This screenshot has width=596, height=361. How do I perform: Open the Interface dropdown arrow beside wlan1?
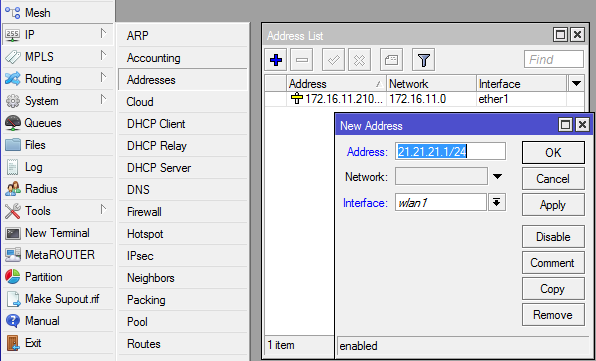[496, 203]
